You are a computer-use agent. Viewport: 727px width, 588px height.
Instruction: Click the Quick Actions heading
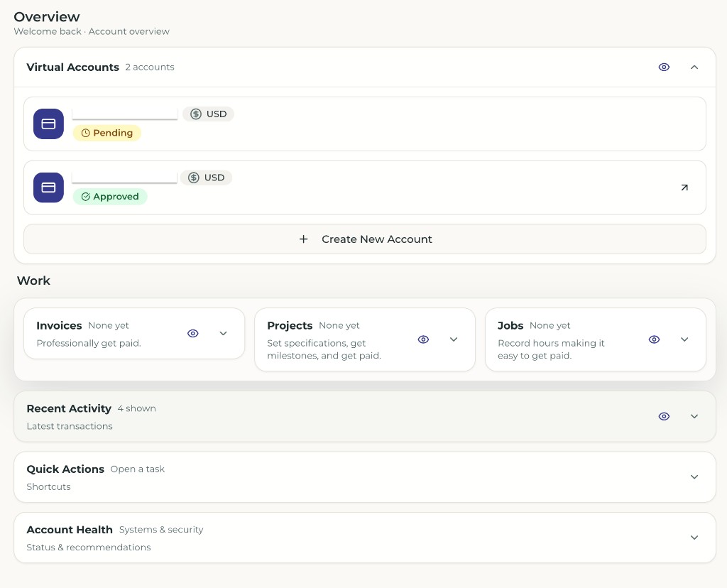point(65,469)
